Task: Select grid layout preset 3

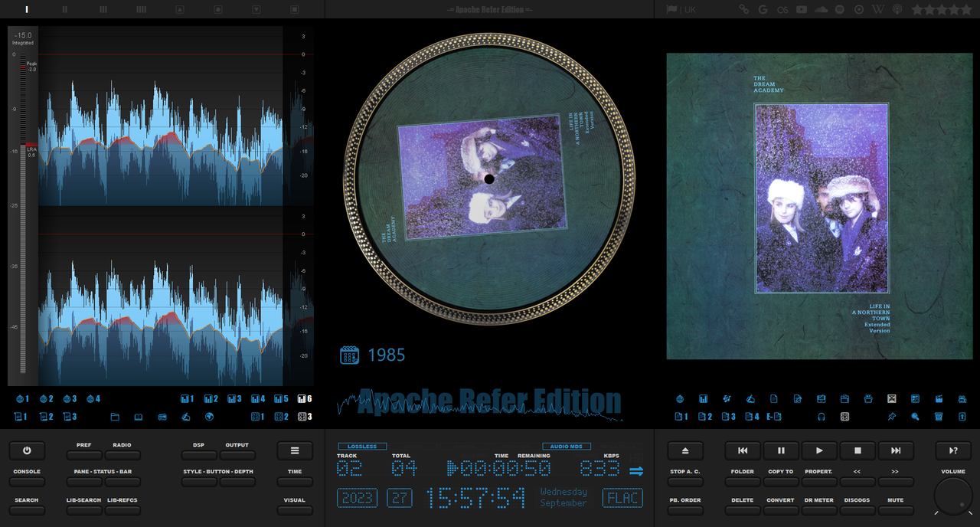Action: click(305, 417)
